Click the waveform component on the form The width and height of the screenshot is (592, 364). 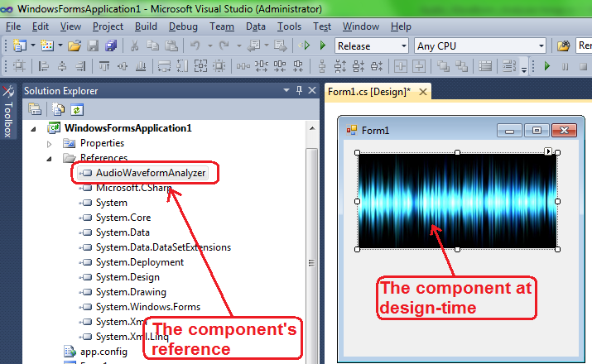[457, 200]
